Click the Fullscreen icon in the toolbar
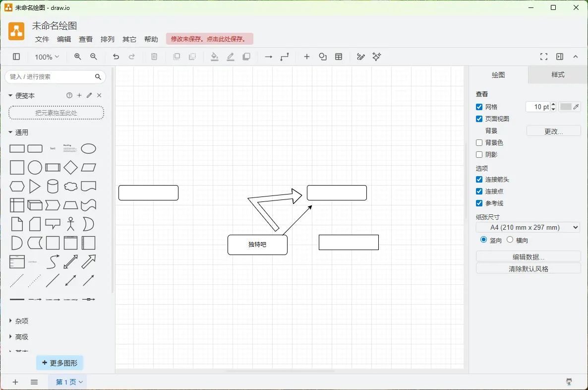 click(544, 57)
